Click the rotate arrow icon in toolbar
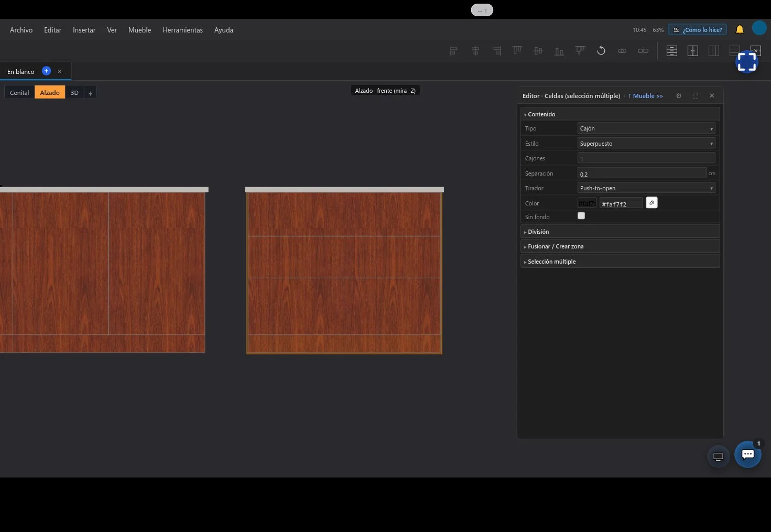 601,51
